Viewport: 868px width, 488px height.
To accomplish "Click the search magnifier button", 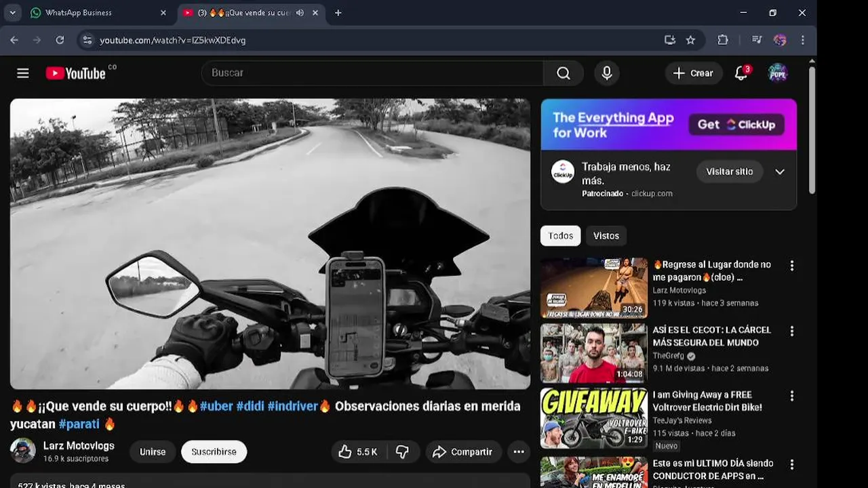I will (x=564, y=73).
